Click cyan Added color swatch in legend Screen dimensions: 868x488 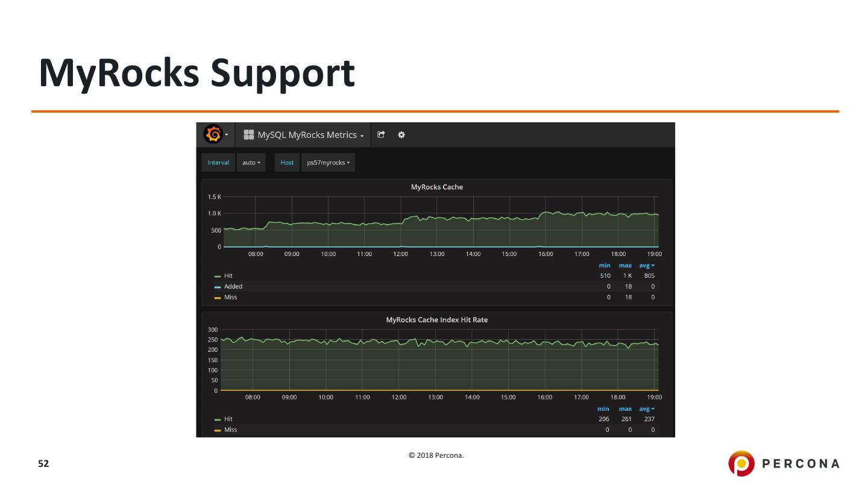tap(218, 287)
